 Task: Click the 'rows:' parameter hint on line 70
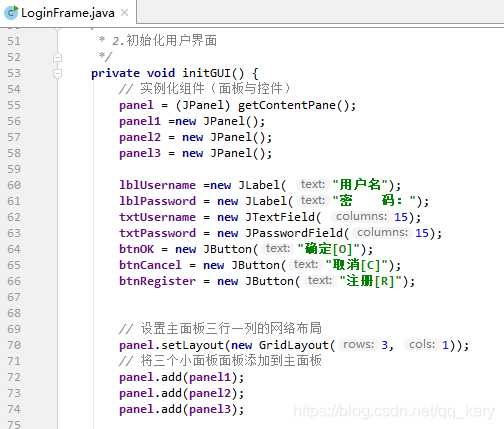tap(358, 345)
